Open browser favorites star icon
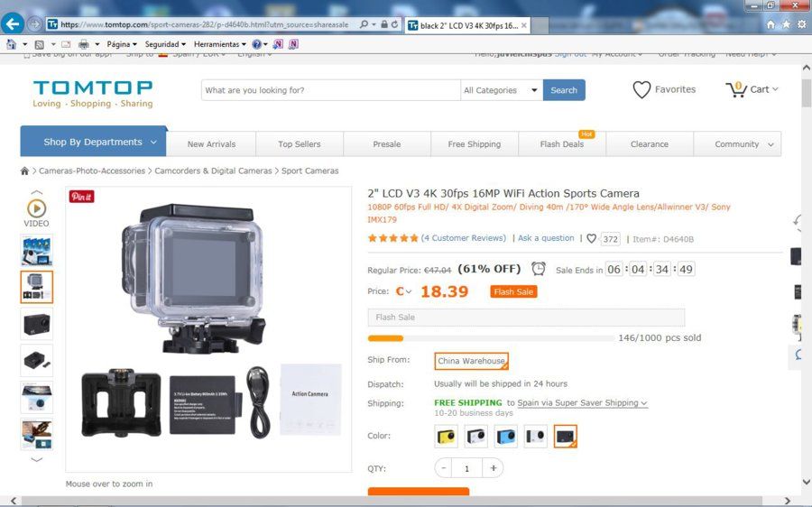Image resolution: width=812 pixels, height=507 pixels. [786, 25]
